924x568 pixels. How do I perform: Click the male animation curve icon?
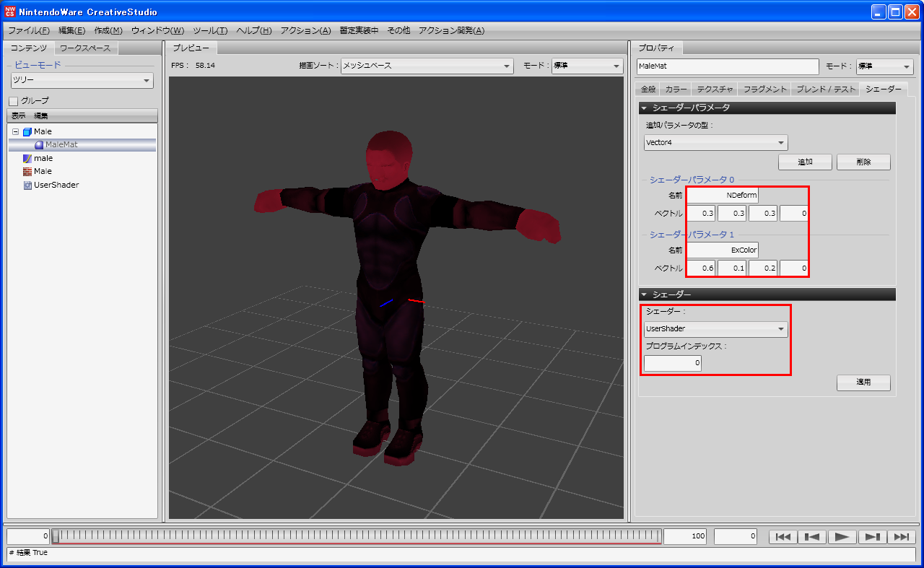pyautogui.click(x=27, y=158)
